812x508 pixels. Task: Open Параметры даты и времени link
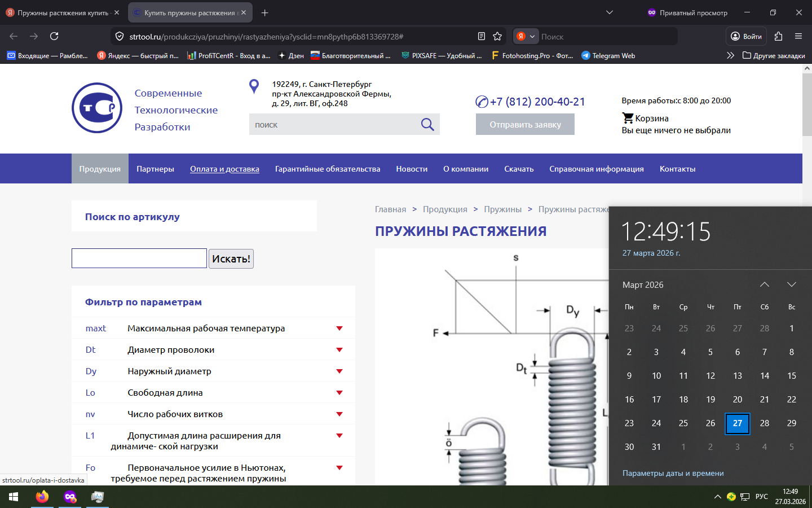673,473
